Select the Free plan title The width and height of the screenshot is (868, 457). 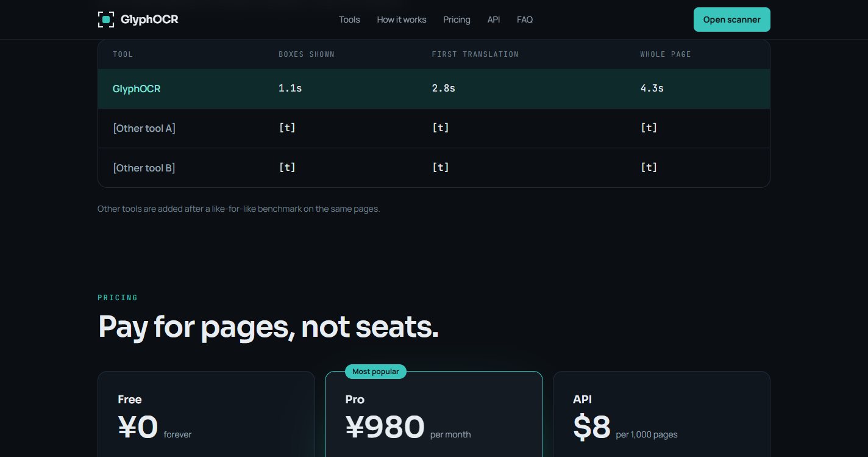point(130,400)
